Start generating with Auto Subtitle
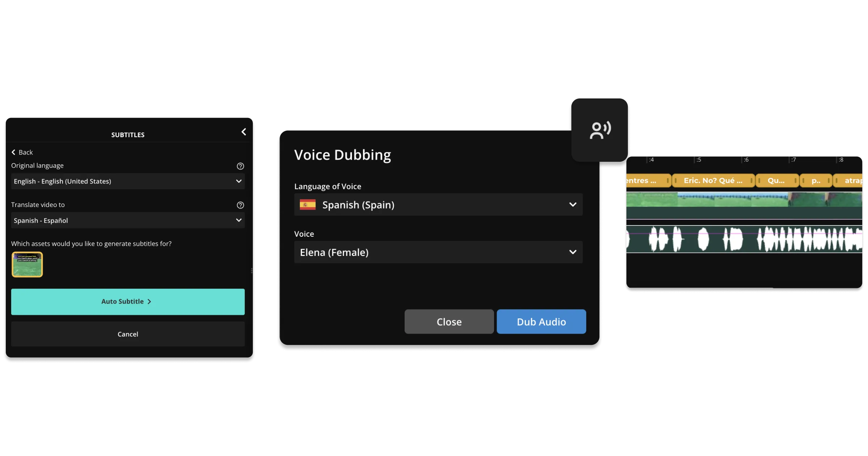The image size is (868, 456). (x=128, y=301)
